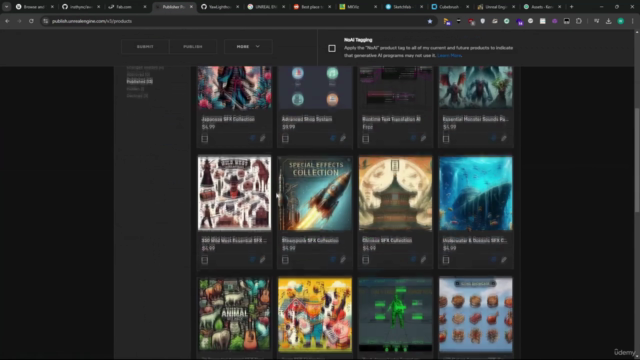Open Wild West Essential SFX thumbnail
640x360 pixels.
click(x=234, y=193)
